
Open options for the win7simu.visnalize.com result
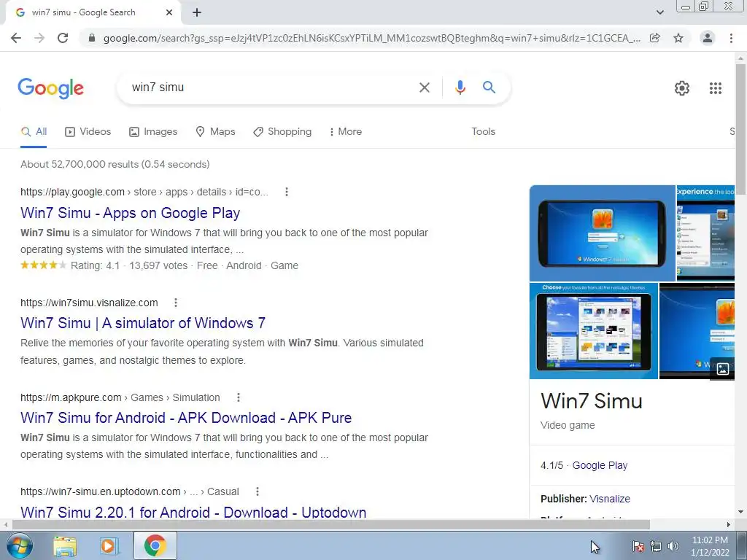pyautogui.click(x=176, y=303)
